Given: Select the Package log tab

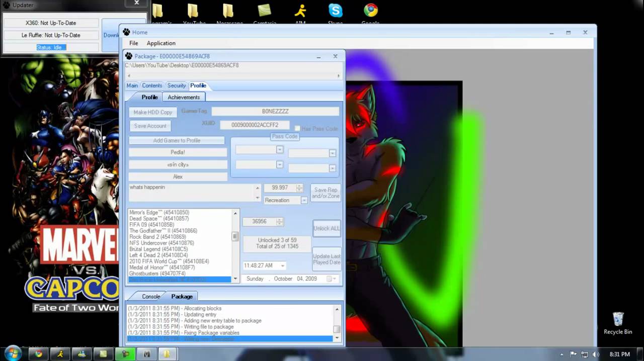Looking at the screenshot, I should [182, 297].
